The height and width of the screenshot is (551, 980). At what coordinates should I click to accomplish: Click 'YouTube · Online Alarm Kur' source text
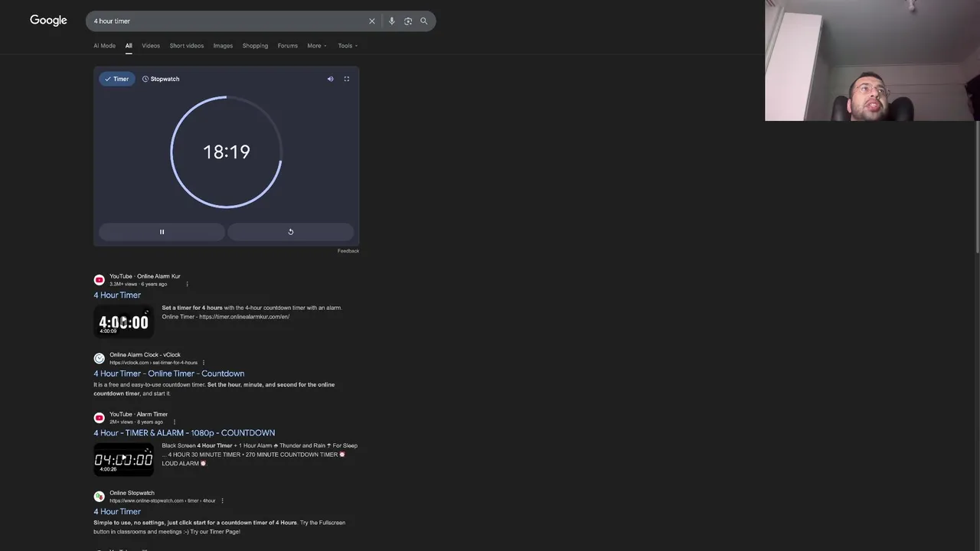(x=145, y=276)
